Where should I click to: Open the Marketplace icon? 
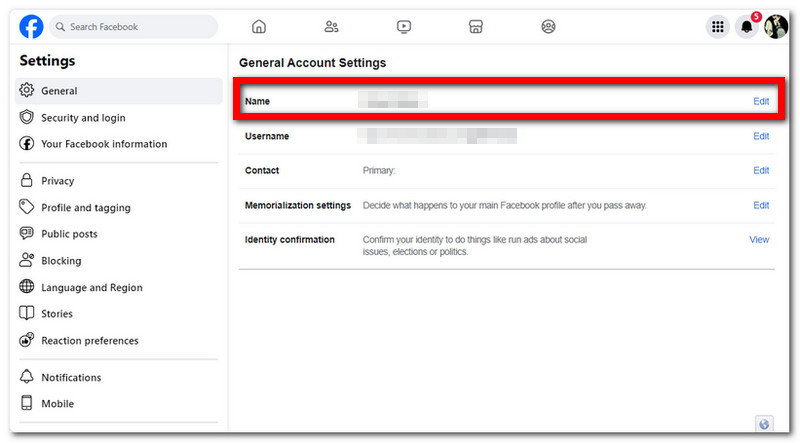pos(476,27)
